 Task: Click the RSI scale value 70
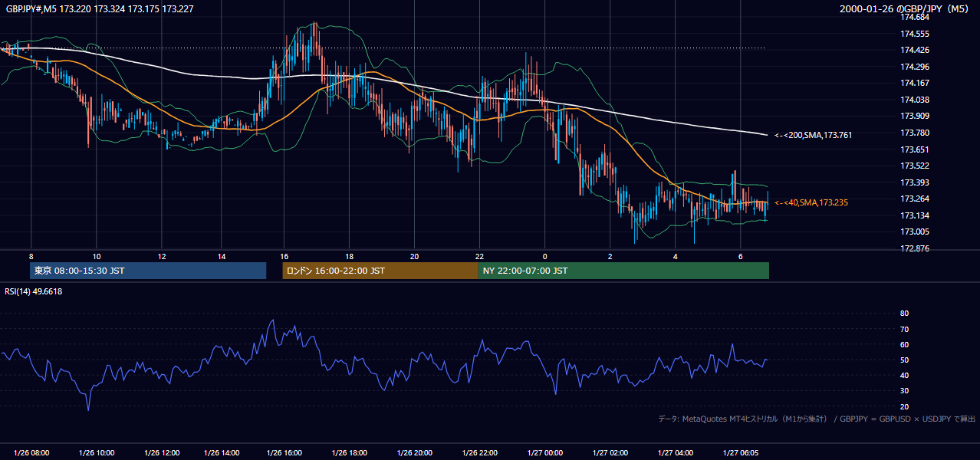pos(905,329)
